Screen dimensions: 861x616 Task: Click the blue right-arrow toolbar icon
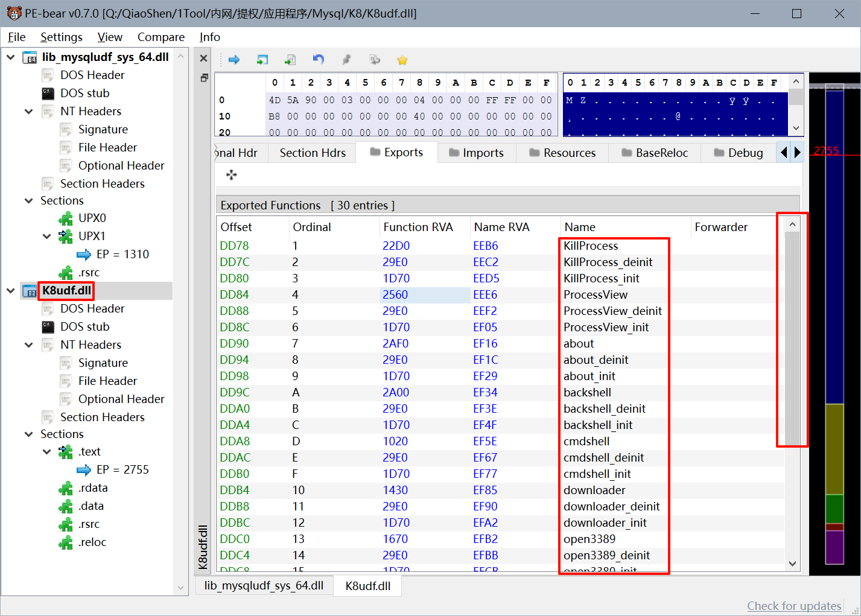point(234,60)
